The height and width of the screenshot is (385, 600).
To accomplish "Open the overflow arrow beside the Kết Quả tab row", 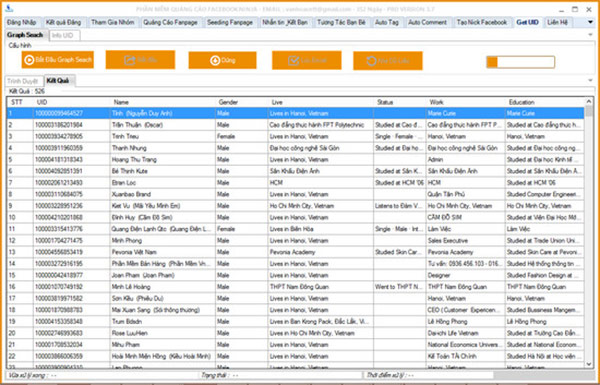I will coord(590,80).
